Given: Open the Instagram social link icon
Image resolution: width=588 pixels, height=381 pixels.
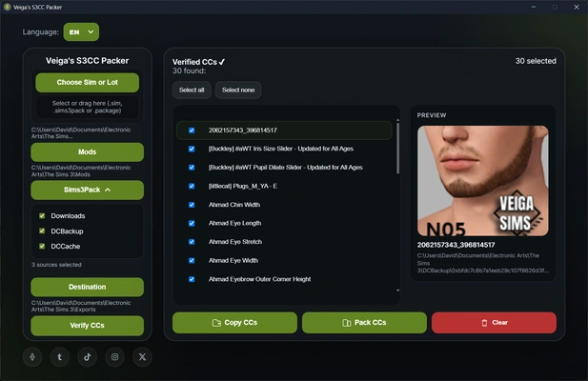Looking at the screenshot, I should point(114,357).
